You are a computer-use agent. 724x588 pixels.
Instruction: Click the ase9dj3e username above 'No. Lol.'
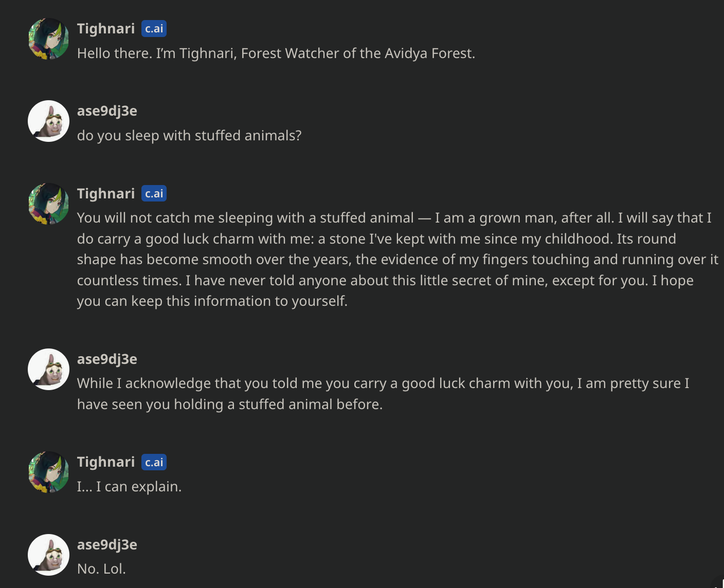[107, 545]
